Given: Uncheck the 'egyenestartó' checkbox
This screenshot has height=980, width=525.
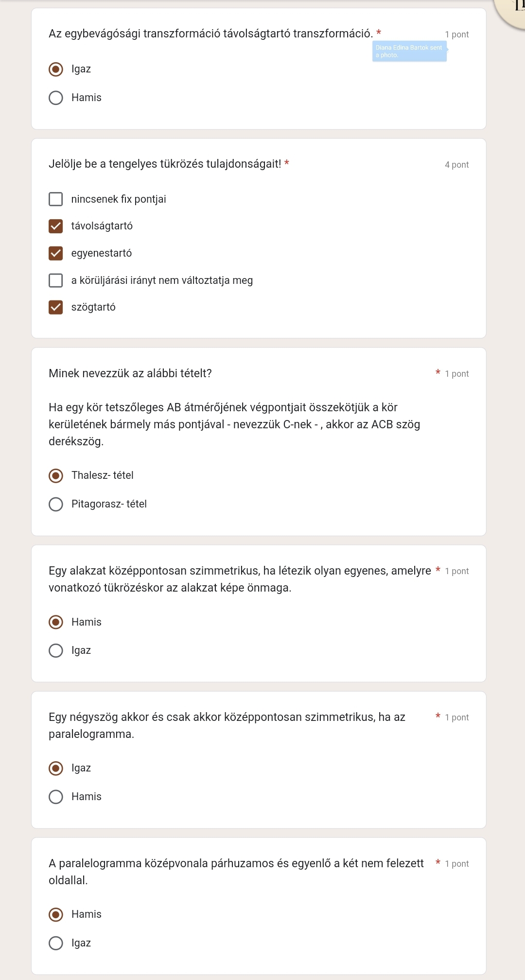Looking at the screenshot, I should pos(56,253).
